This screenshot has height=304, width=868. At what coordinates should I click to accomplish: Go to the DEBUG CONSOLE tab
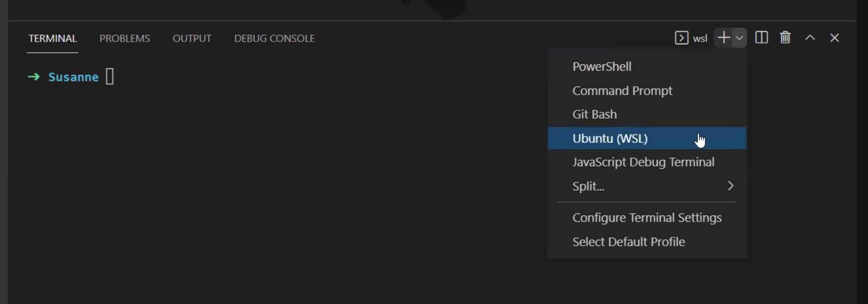tap(274, 38)
